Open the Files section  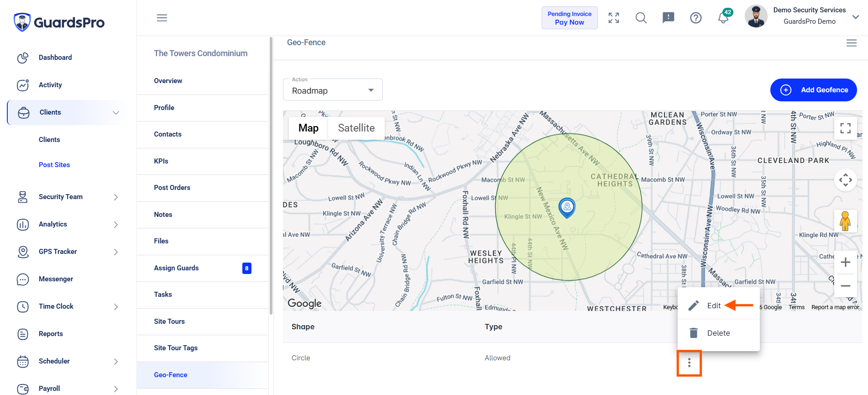click(x=203, y=241)
